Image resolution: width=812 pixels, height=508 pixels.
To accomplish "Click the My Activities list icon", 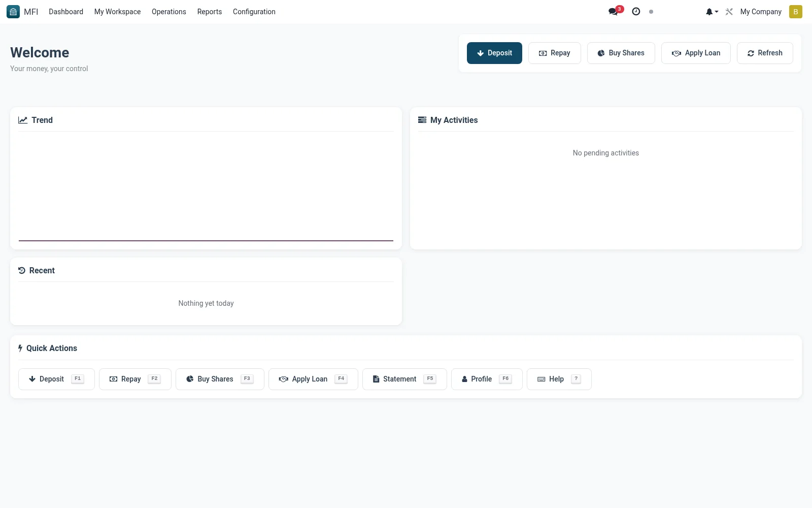I will coord(422,120).
